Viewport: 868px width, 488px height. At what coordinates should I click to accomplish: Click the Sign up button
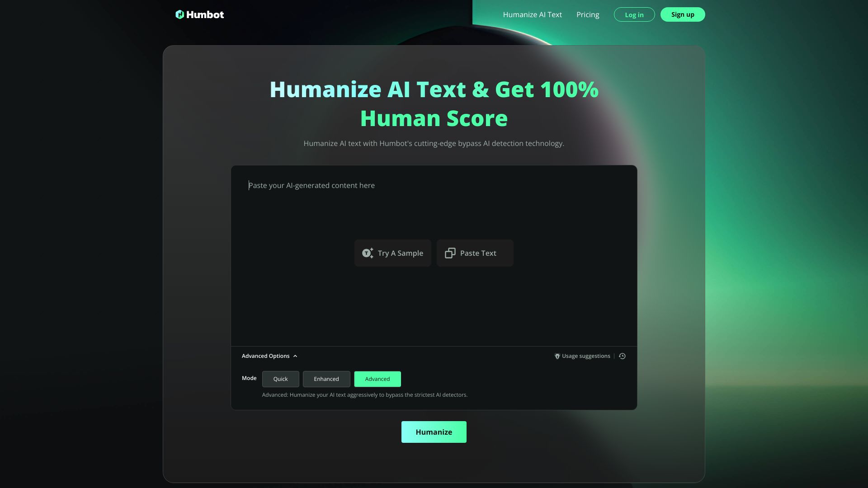[x=683, y=14]
